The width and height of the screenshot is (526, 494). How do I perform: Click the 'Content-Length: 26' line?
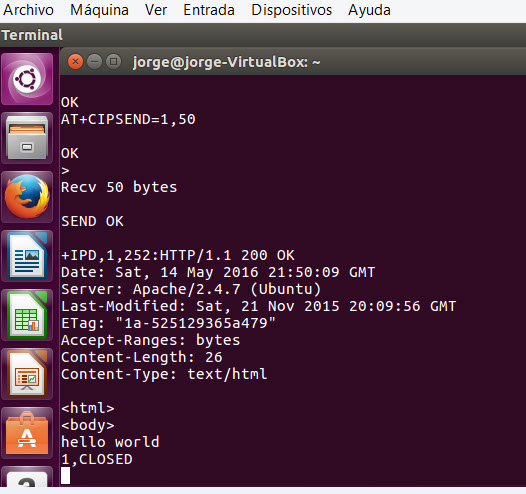tap(142, 358)
